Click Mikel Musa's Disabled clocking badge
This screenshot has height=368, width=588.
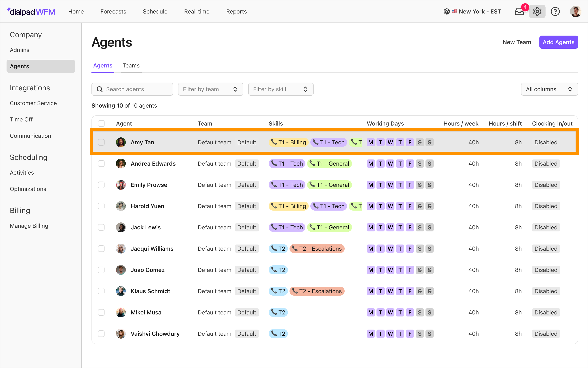point(546,312)
